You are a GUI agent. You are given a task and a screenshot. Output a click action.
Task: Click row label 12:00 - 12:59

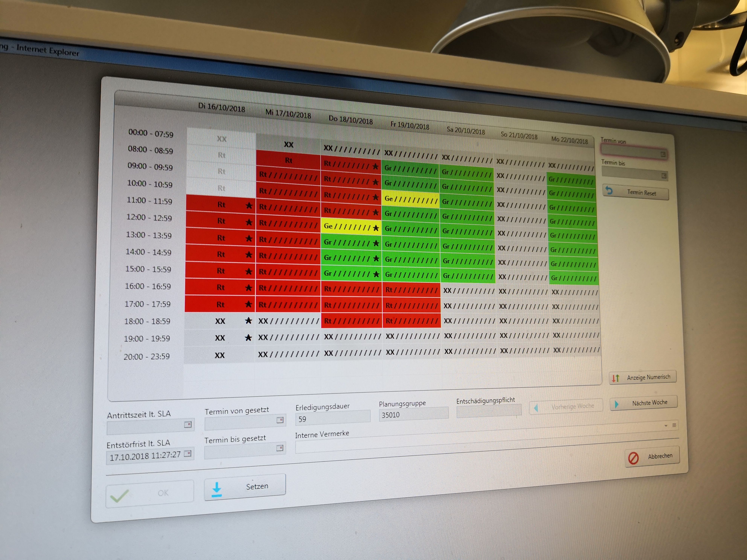click(149, 217)
